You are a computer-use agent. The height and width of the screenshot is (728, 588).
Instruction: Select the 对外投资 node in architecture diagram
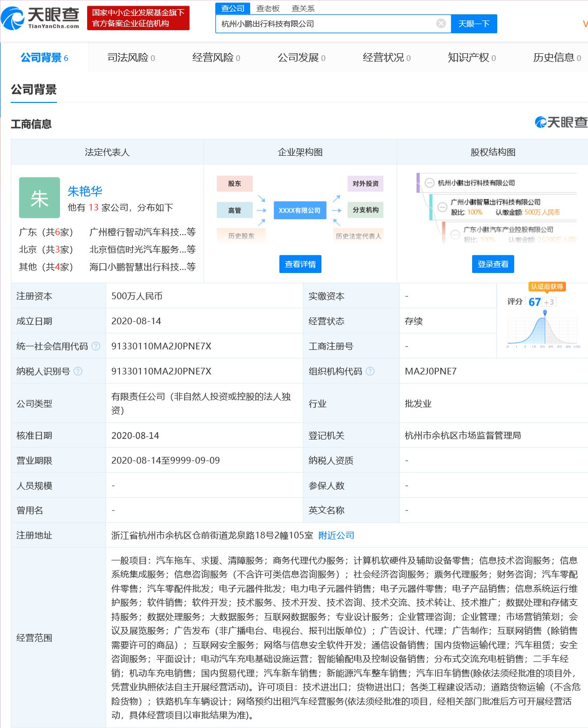point(365,183)
